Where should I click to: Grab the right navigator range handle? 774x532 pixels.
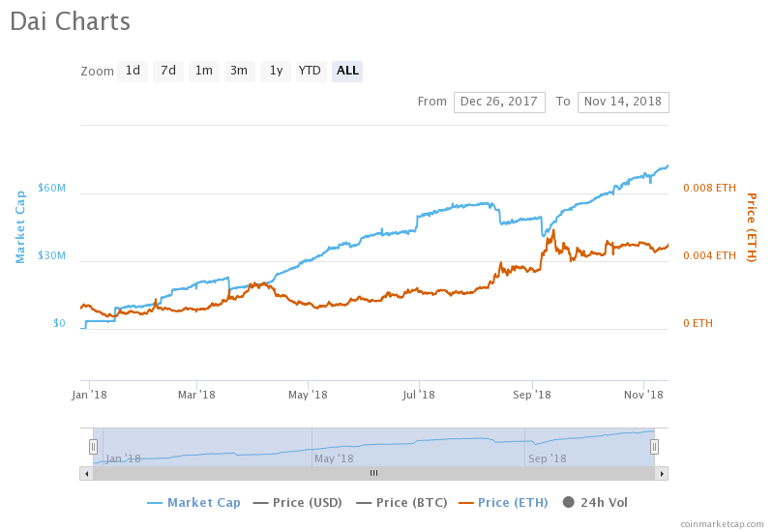[654, 447]
